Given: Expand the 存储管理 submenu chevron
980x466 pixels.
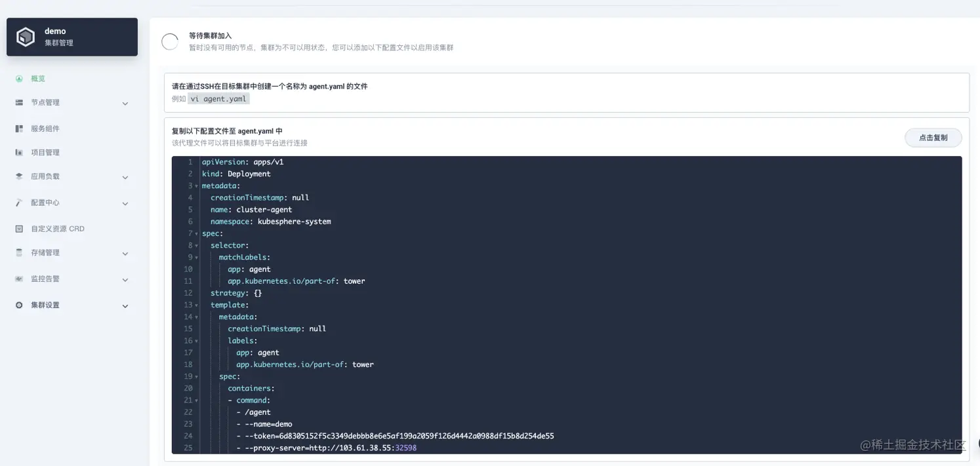Looking at the screenshot, I should 125,254.
